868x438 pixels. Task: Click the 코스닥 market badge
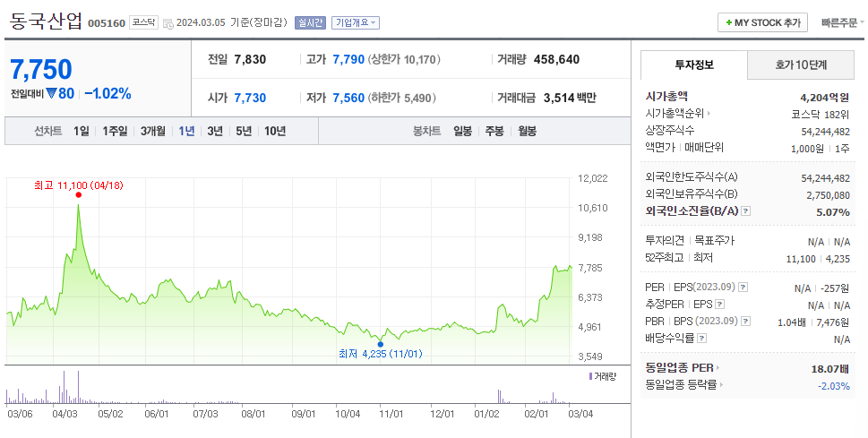pyautogui.click(x=144, y=22)
